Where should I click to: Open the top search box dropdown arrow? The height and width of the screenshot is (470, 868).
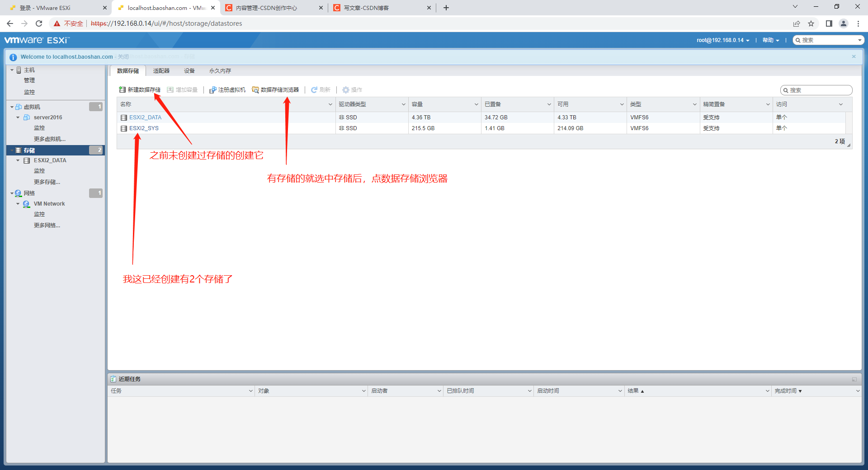860,40
